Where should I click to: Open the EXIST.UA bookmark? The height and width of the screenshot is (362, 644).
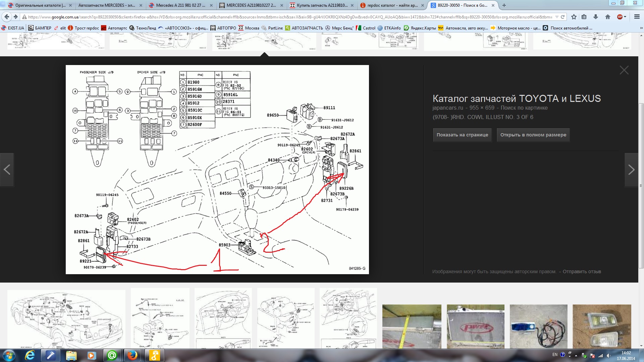click(x=13, y=28)
